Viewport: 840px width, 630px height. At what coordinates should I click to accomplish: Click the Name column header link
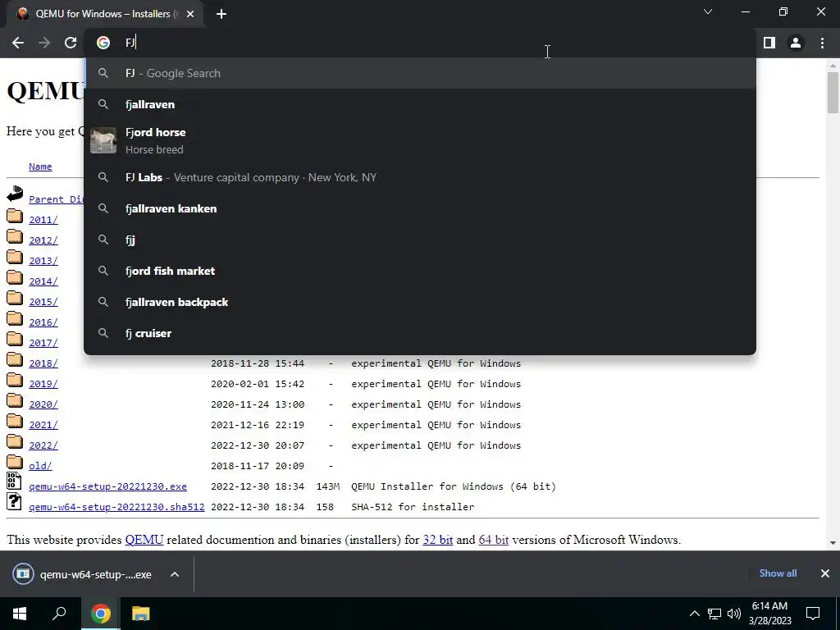pos(40,167)
